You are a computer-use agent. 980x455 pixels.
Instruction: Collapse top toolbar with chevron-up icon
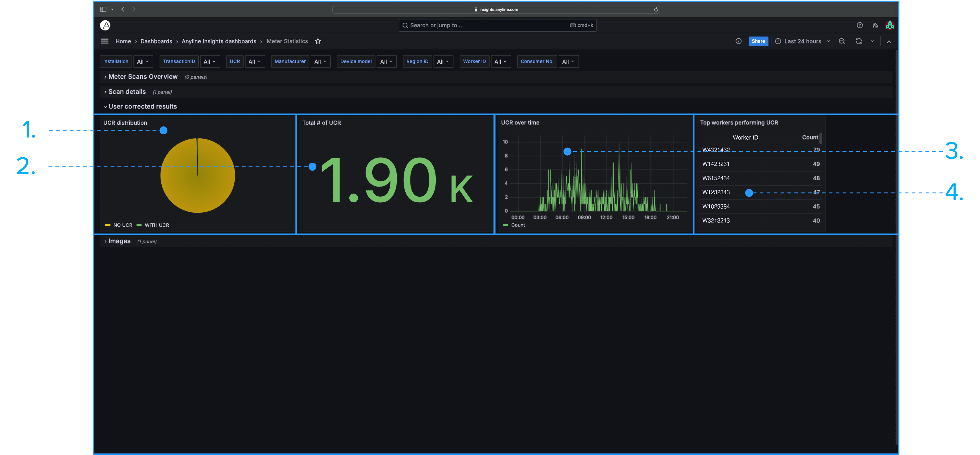point(889,41)
